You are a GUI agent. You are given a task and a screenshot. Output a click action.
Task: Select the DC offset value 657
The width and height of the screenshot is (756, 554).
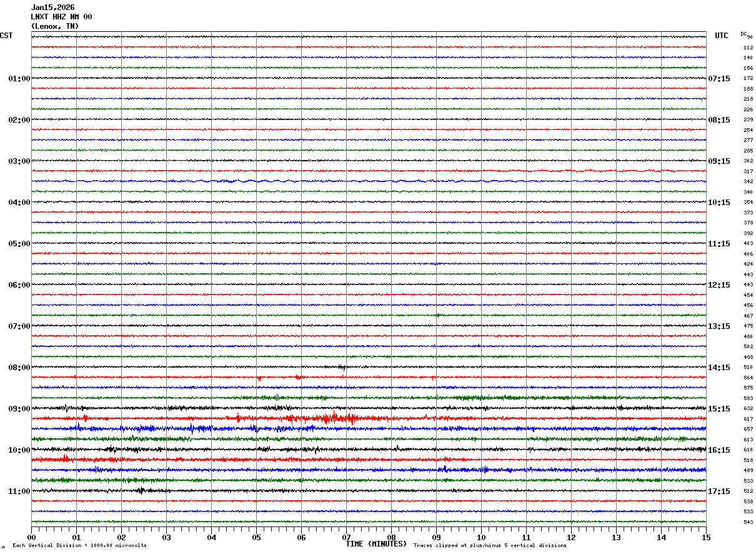(x=748, y=430)
